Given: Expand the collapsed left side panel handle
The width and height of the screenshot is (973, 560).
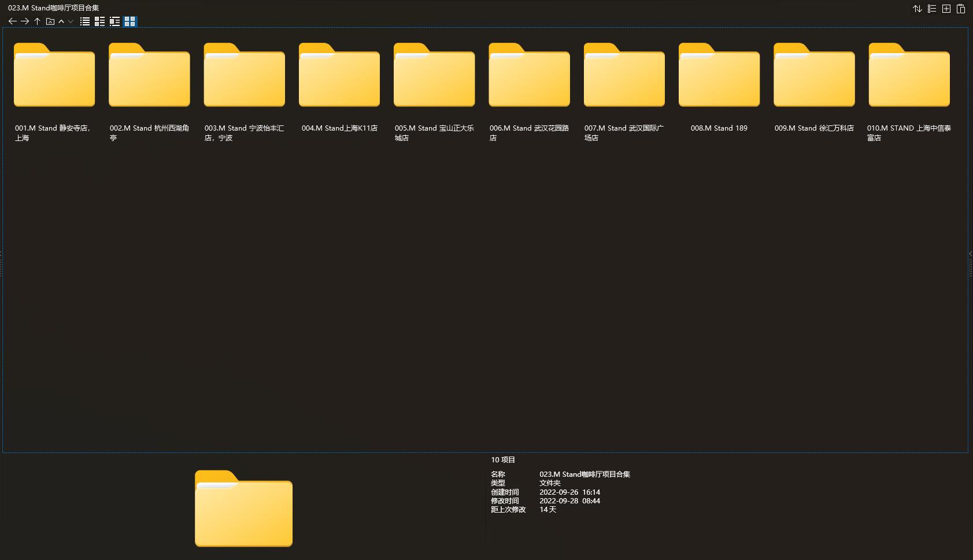Looking at the screenshot, I should point(1,254).
